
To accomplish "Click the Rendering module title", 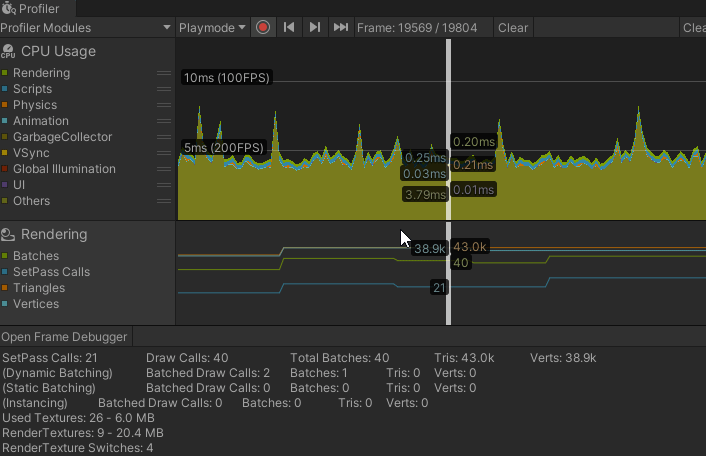I will click(x=54, y=235).
